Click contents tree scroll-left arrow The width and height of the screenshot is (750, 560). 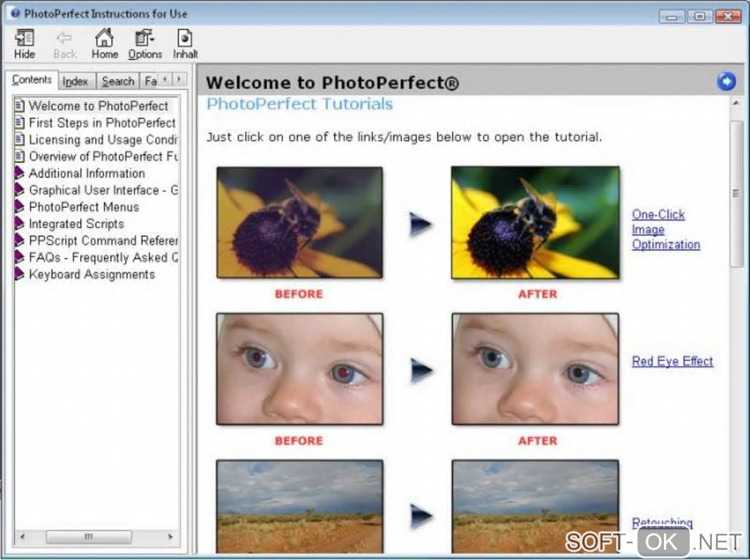pyautogui.click(x=23, y=536)
